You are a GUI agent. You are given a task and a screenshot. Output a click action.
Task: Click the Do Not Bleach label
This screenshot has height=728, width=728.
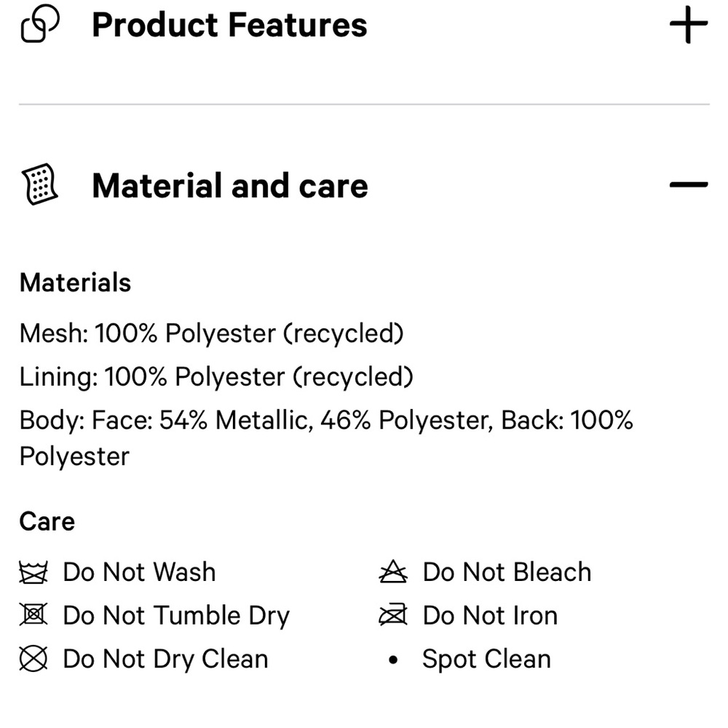[507, 571]
